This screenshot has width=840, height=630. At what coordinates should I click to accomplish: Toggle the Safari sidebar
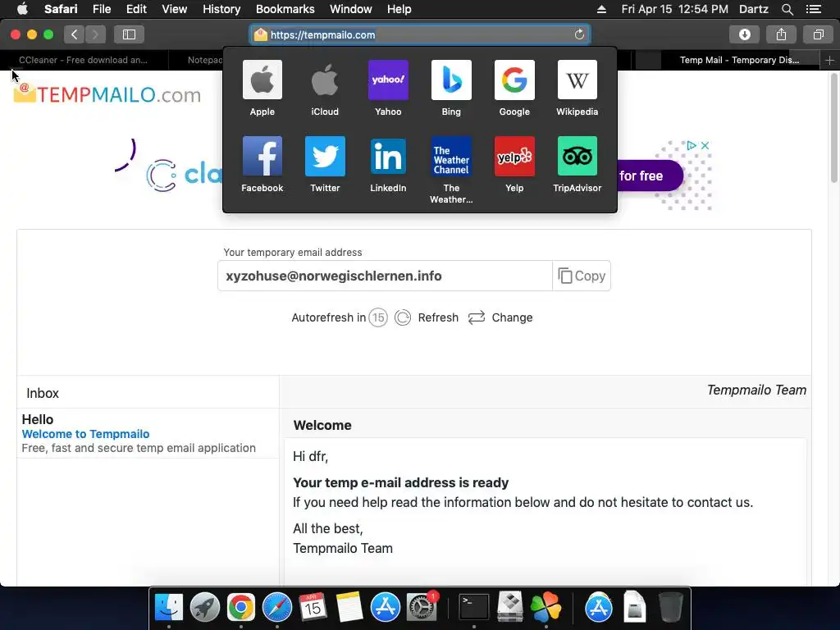point(129,34)
